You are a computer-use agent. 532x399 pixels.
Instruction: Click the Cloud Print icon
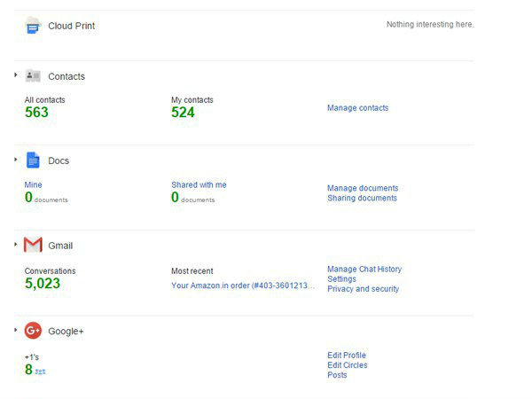click(33, 26)
